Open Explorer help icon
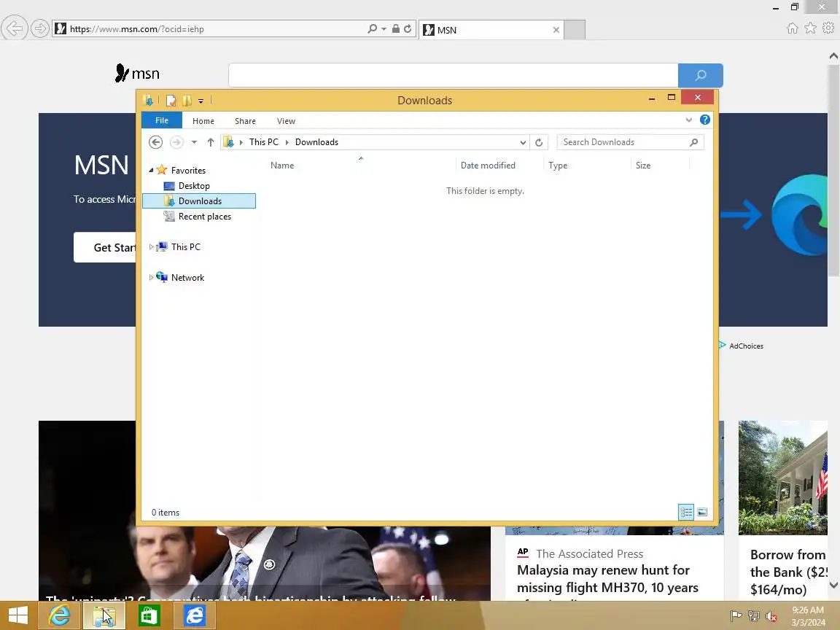840x630 pixels. pyautogui.click(x=705, y=120)
